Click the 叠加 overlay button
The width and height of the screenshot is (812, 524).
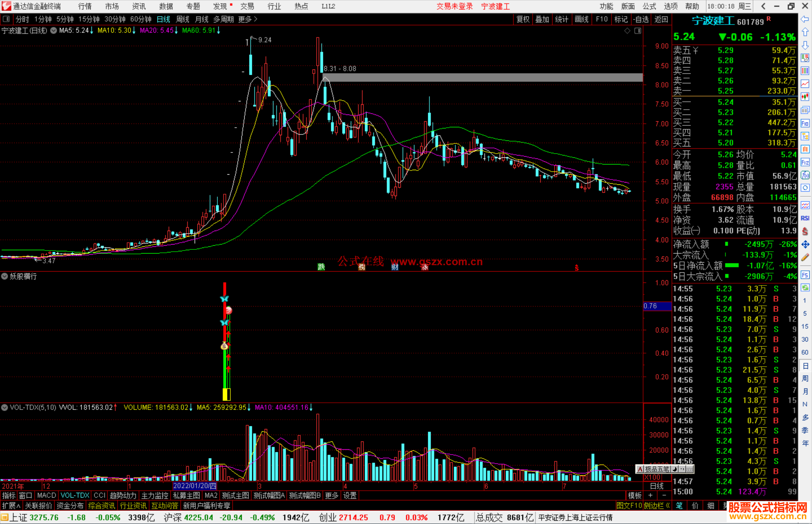[542, 19]
